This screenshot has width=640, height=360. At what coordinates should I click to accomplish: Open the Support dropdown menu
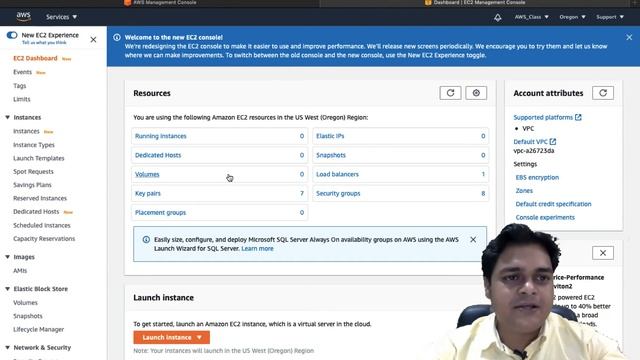click(x=610, y=17)
